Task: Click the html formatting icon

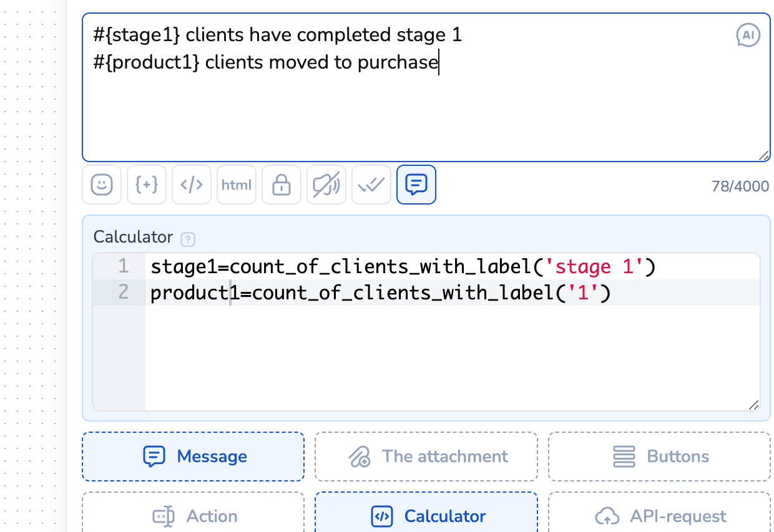Action: point(237,185)
